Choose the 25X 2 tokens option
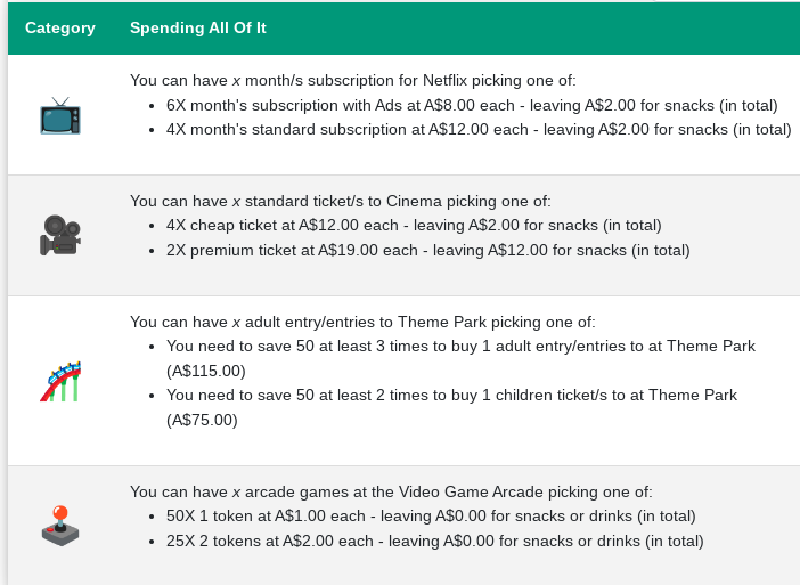Image resolution: width=800 pixels, height=585 pixels. (x=435, y=541)
